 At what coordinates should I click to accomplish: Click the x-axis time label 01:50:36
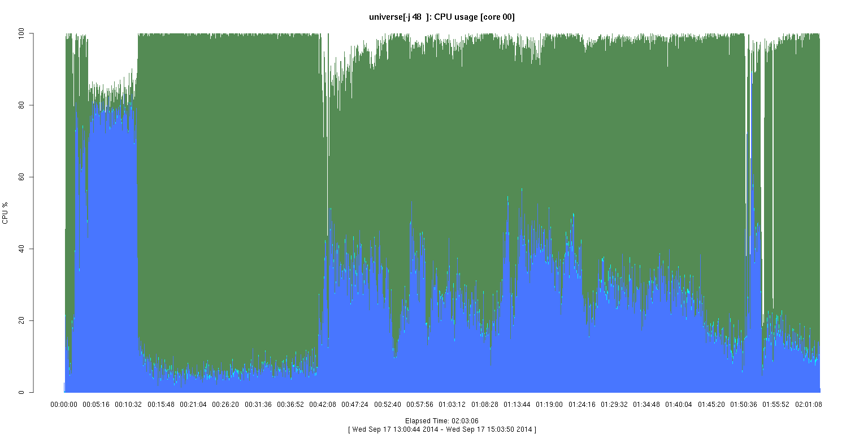[744, 405]
